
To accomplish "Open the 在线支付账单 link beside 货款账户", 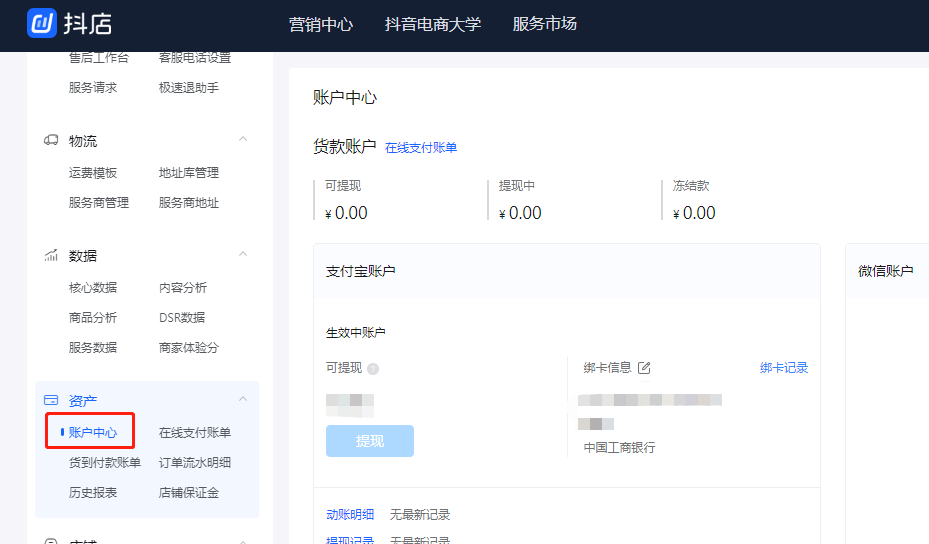I will click(x=421, y=148).
